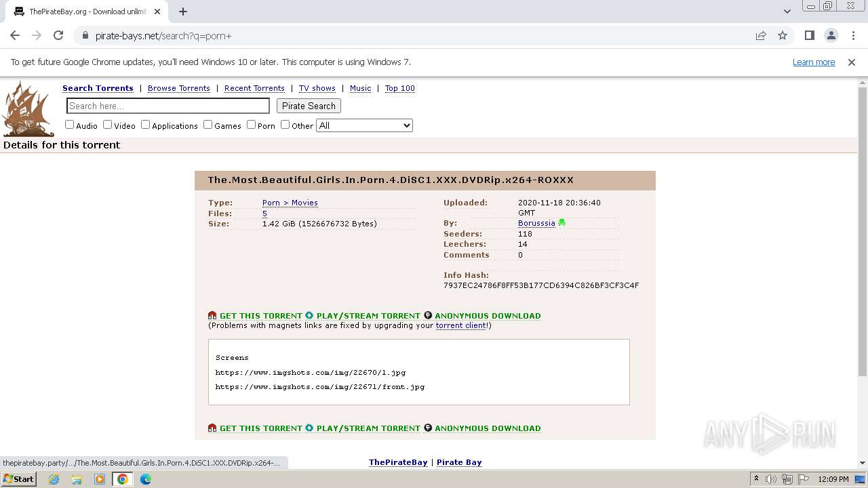This screenshot has width=868, height=488.
Task: Click lower PLAY/STREAM TORRENT icon
Action: [x=309, y=428]
